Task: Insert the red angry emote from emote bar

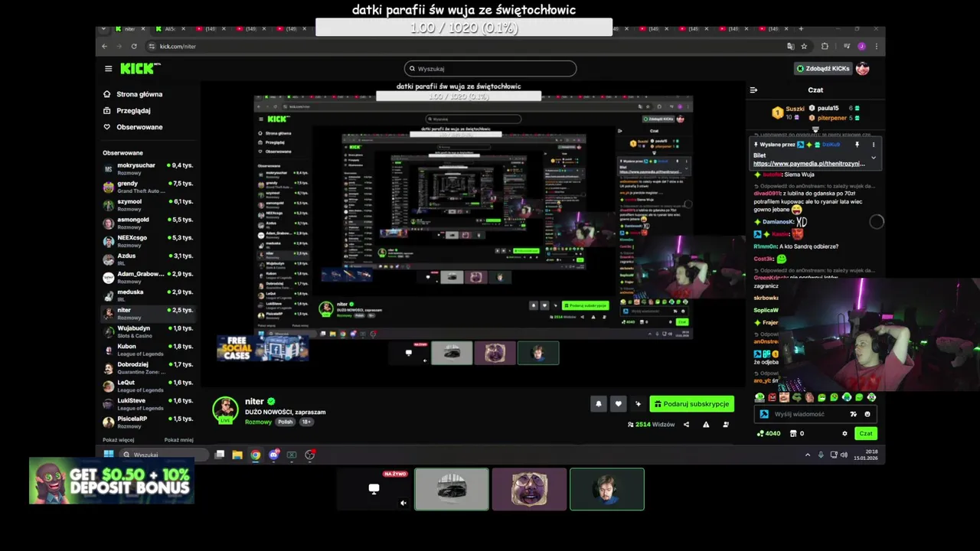Action: tap(772, 397)
